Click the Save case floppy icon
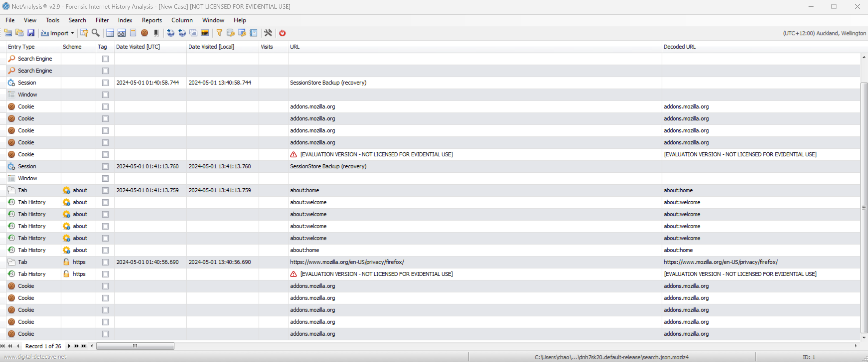Image resolution: width=868 pixels, height=362 pixels. pyautogui.click(x=31, y=33)
